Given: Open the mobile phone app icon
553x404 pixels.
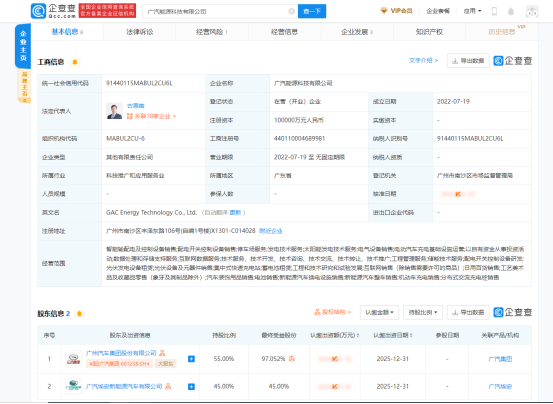Looking at the screenshot, I should (x=494, y=11).
